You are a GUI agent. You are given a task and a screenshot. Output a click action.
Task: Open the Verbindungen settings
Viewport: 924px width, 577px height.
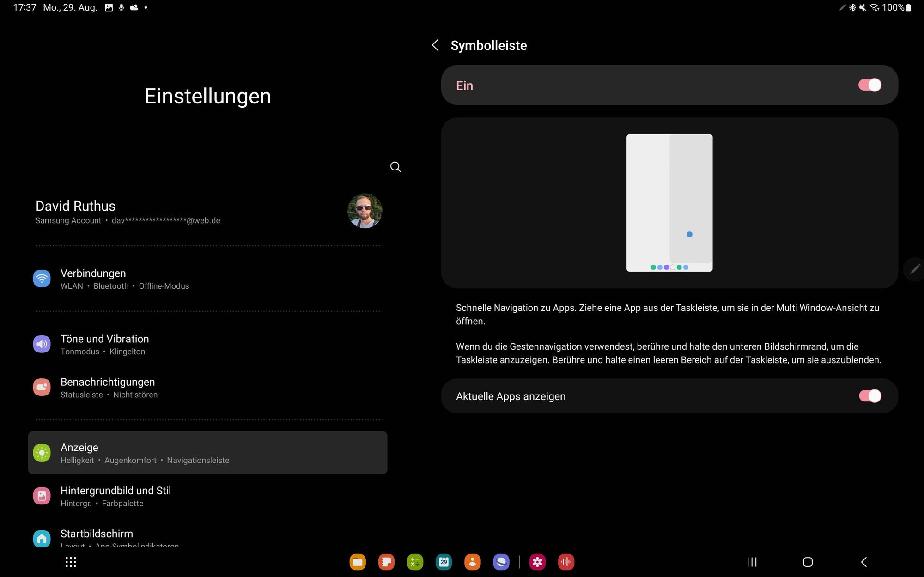click(207, 279)
